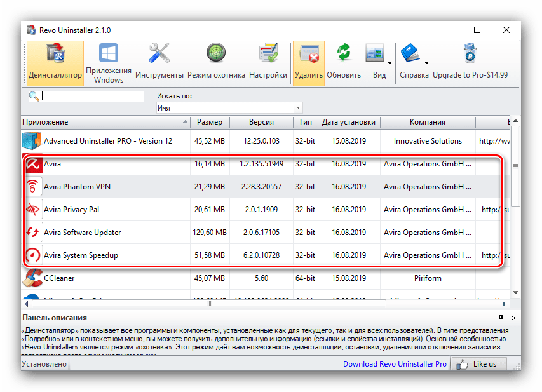The height and width of the screenshot is (392, 542).
Task: Focus the program search field
Action: point(93,97)
